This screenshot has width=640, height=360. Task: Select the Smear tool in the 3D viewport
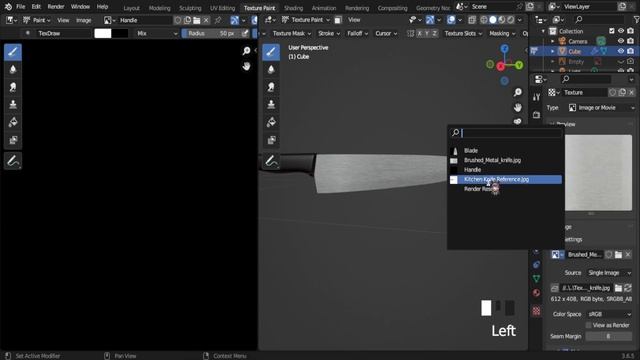click(x=271, y=87)
